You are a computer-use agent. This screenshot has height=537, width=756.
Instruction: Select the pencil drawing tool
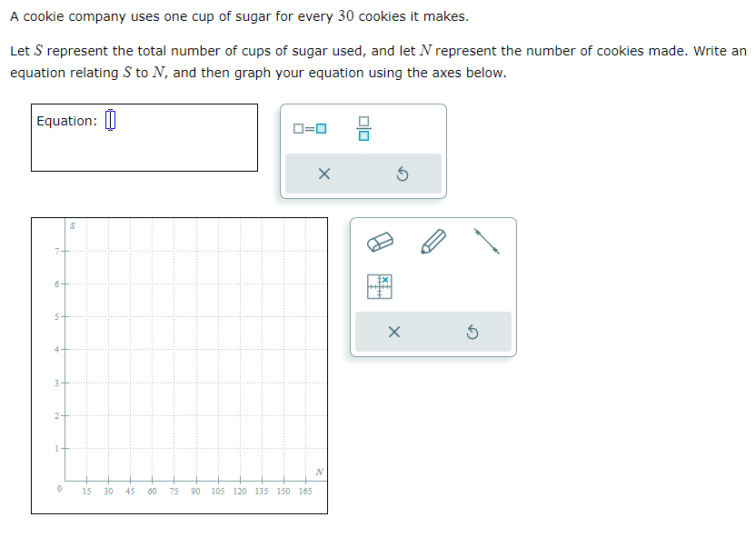click(433, 241)
